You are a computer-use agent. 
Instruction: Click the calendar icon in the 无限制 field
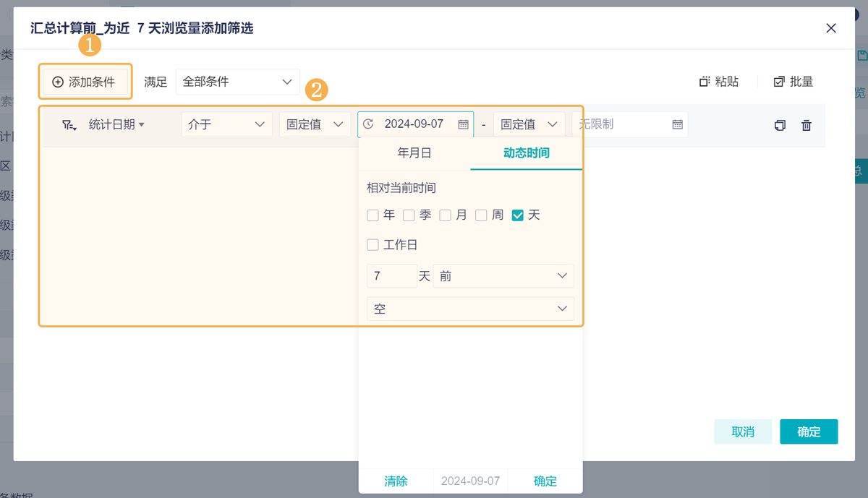677,124
